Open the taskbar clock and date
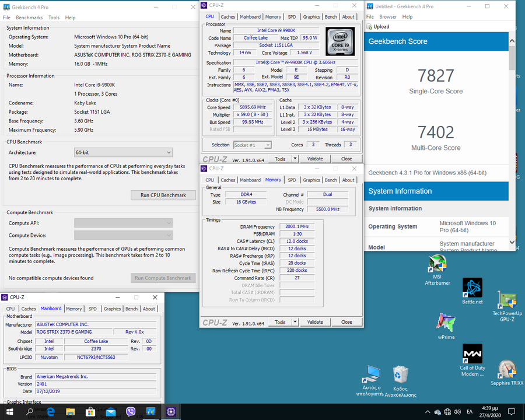Screen dimensions: 525x420 [x=490, y=412]
